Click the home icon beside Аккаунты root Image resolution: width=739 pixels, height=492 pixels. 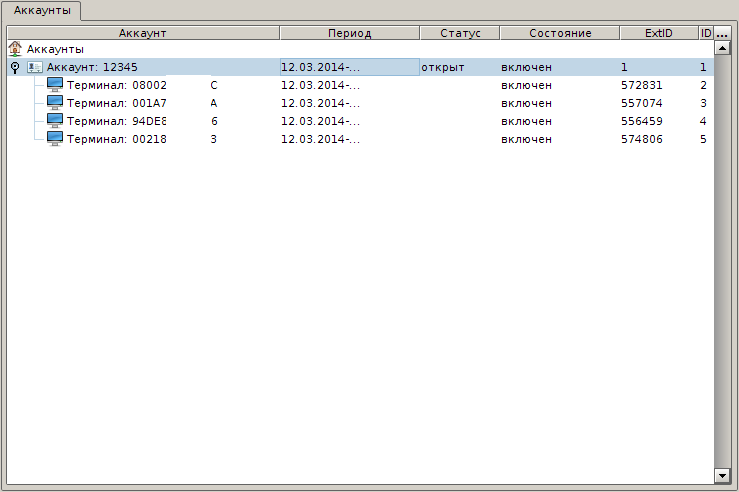tap(15, 48)
